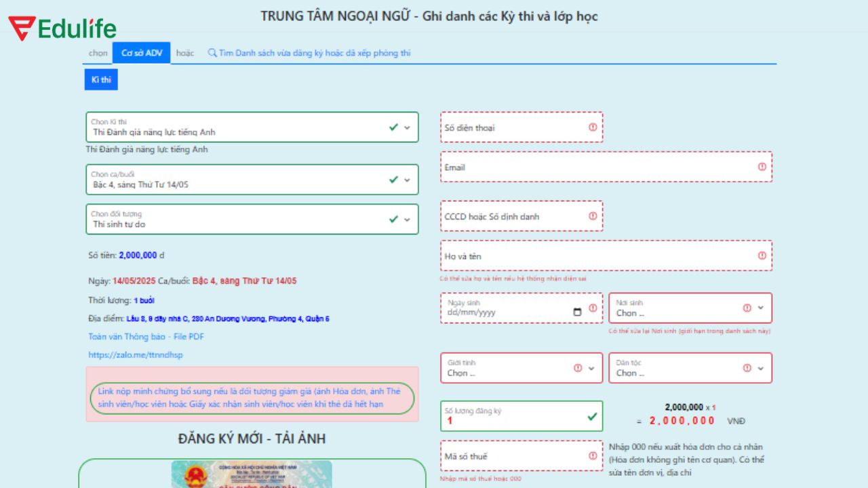Click the warning icon in the Giới tính field
The height and width of the screenshot is (488, 868).
pyautogui.click(x=578, y=367)
